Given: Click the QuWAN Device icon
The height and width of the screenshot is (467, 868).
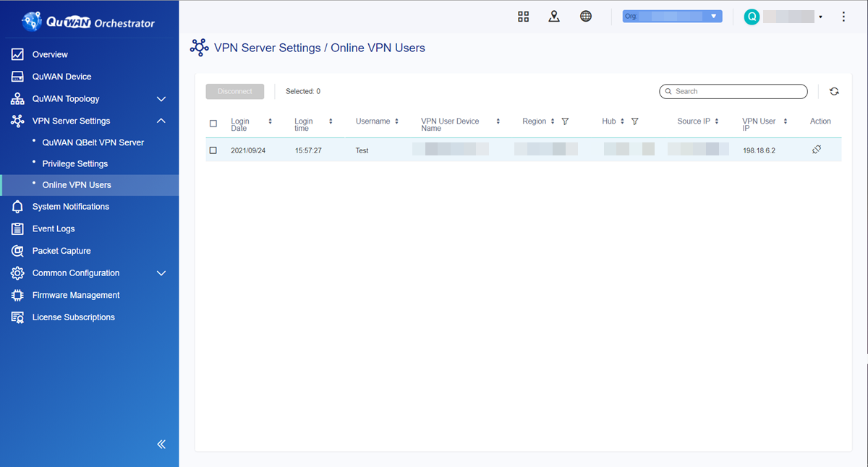Looking at the screenshot, I should (17, 77).
